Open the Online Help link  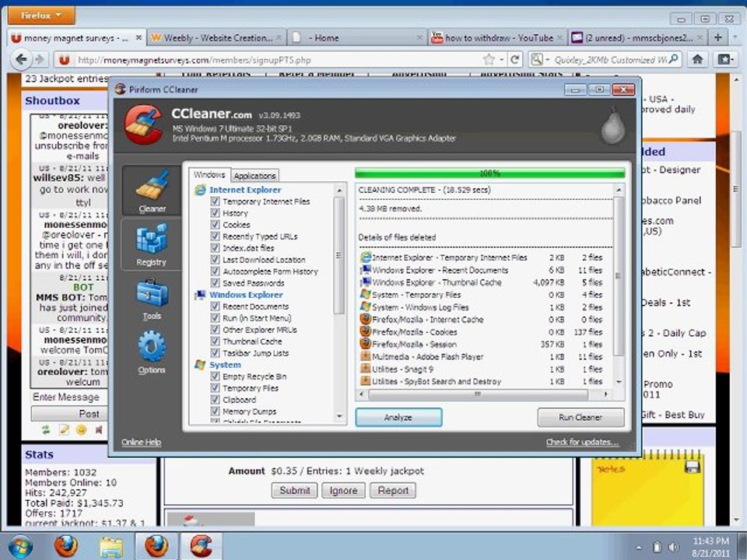pyautogui.click(x=142, y=442)
